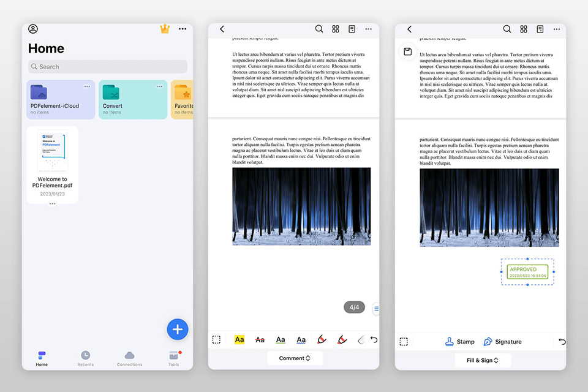Open the more options menu on Home screen header
The width and height of the screenshot is (588, 392).
tap(183, 29)
